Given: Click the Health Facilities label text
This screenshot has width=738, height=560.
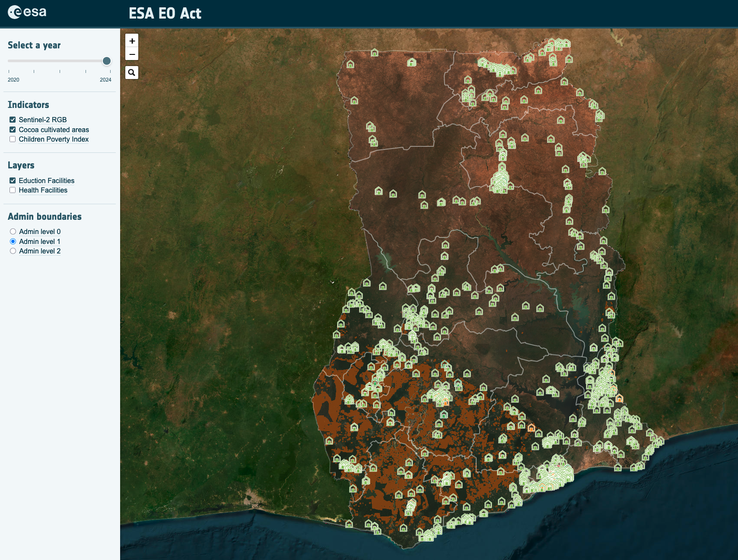Looking at the screenshot, I should point(43,190).
